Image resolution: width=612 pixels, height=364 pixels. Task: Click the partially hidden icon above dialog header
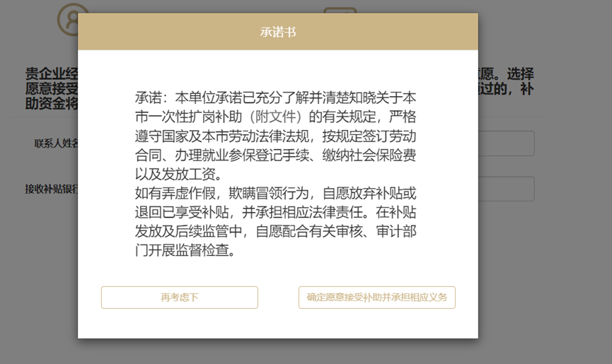(340, 10)
